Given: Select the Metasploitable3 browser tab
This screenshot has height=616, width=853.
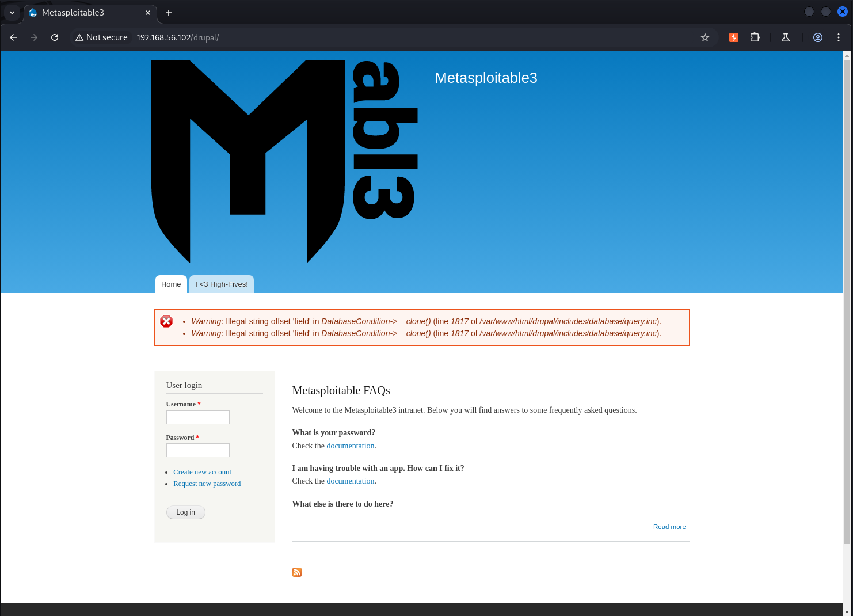Looking at the screenshot, I should (x=90, y=13).
